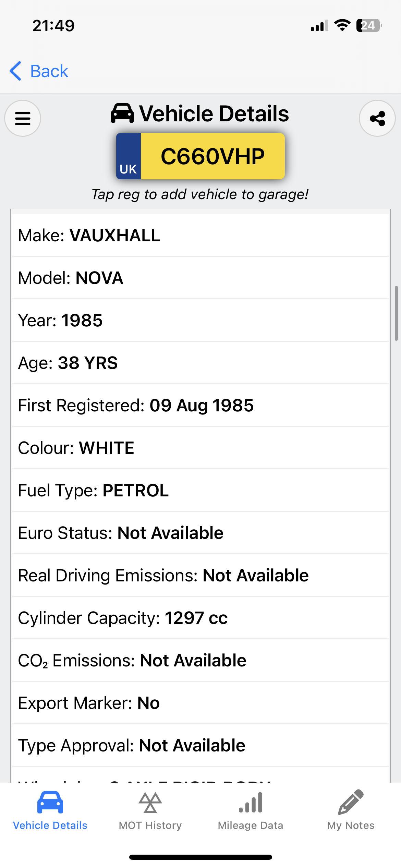The image size is (401, 868).
Task: Tap the Vehicle Details car tab icon
Action: click(50, 802)
